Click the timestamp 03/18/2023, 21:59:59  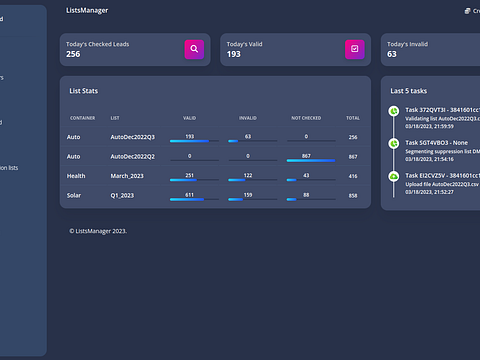pyautogui.click(x=429, y=126)
